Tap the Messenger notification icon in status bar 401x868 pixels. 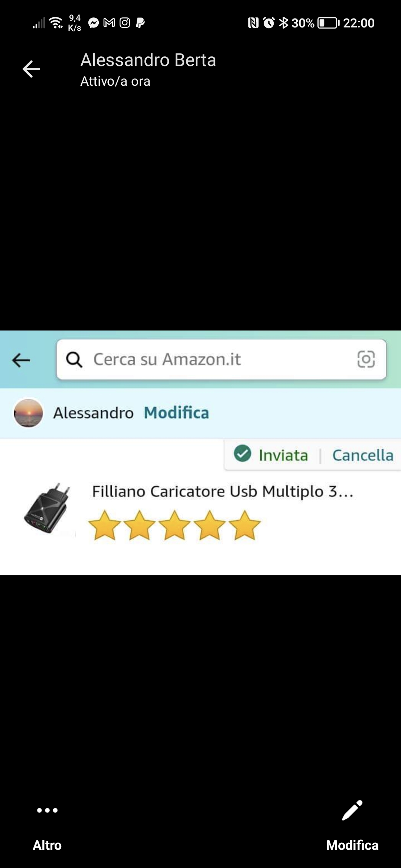click(x=94, y=23)
